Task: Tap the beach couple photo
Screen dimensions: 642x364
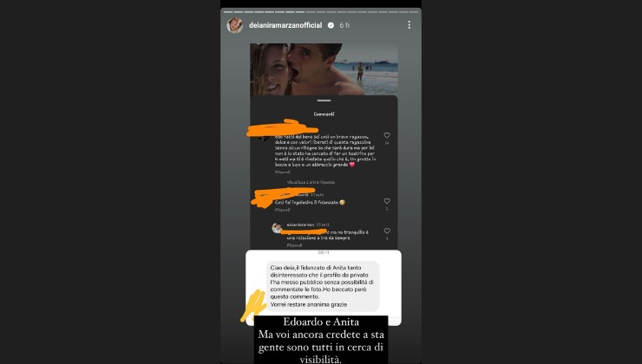Action: tap(324, 69)
